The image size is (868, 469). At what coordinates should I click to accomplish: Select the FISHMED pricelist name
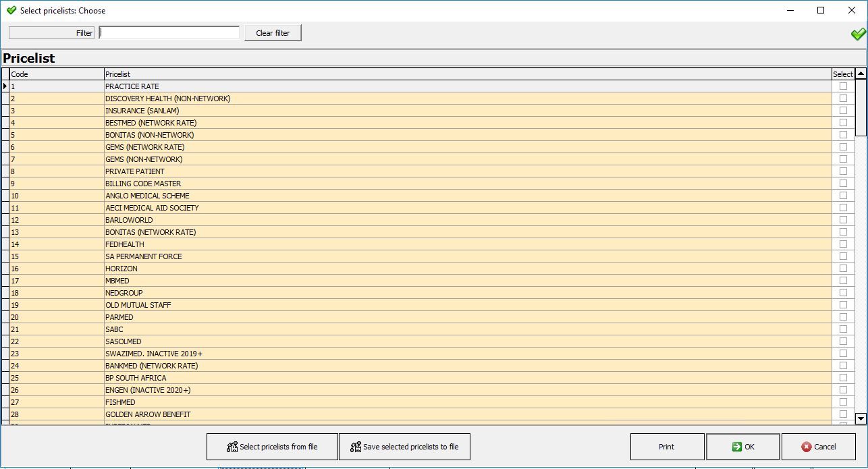coord(120,402)
